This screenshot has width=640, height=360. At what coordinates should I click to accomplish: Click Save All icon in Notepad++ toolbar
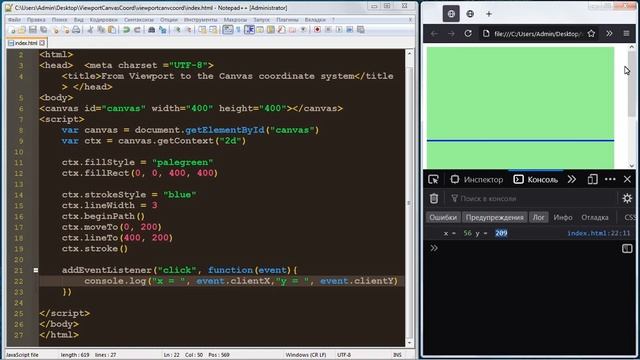click(x=43, y=30)
